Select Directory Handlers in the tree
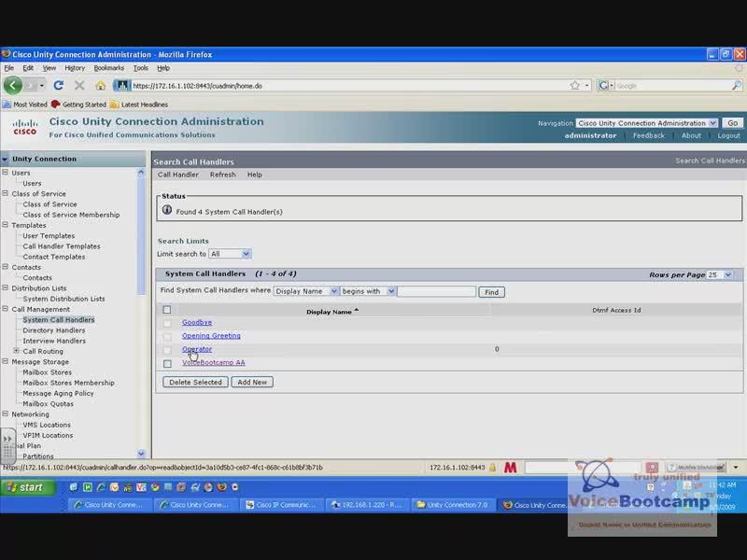This screenshot has width=747, height=560. click(x=54, y=330)
